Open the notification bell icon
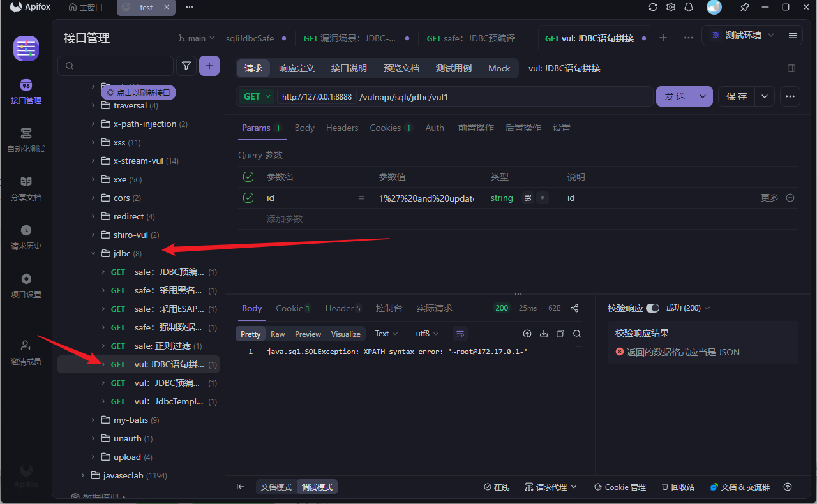 (689, 7)
